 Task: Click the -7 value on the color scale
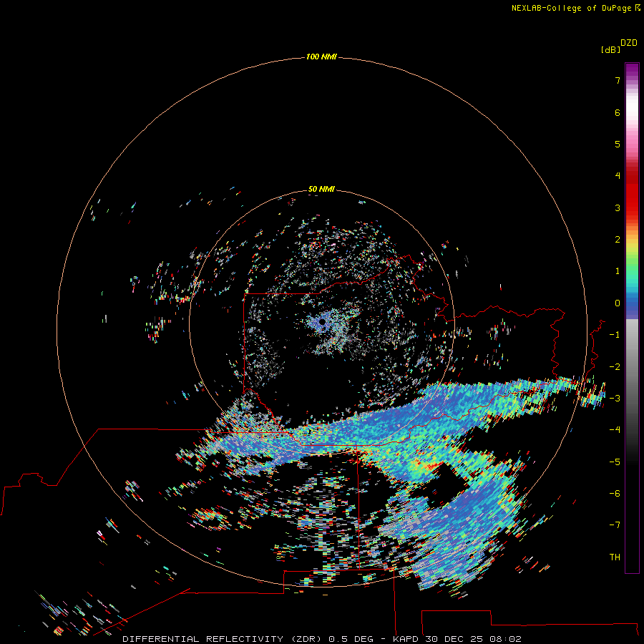pyautogui.click(x=615, y=525)
